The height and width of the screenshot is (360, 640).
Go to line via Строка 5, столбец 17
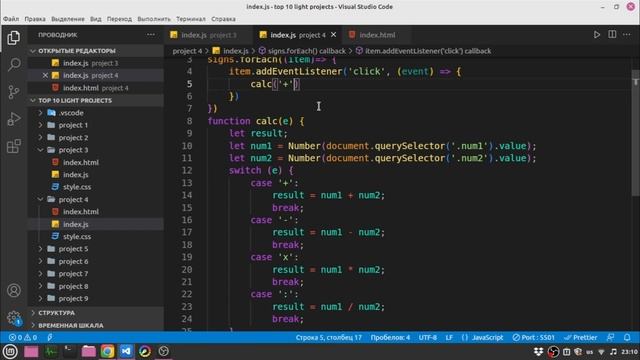coord(329,338)
